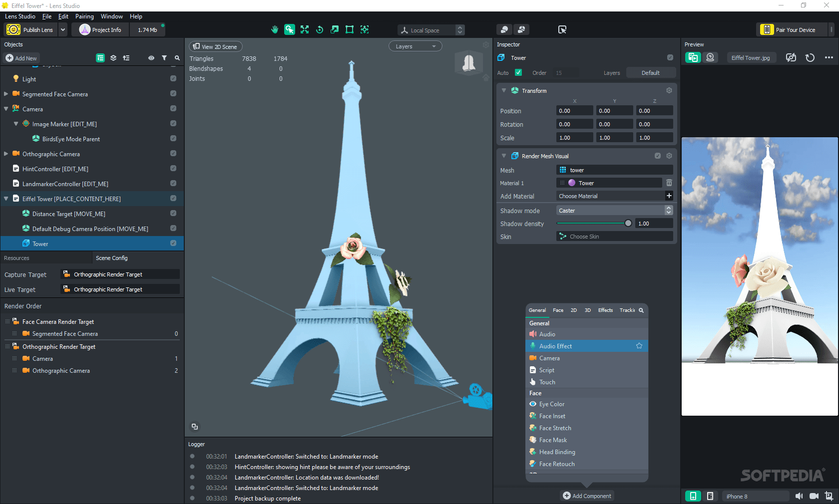
Task: Adjust the Shadow density slider
Action: tap(628, 223)
